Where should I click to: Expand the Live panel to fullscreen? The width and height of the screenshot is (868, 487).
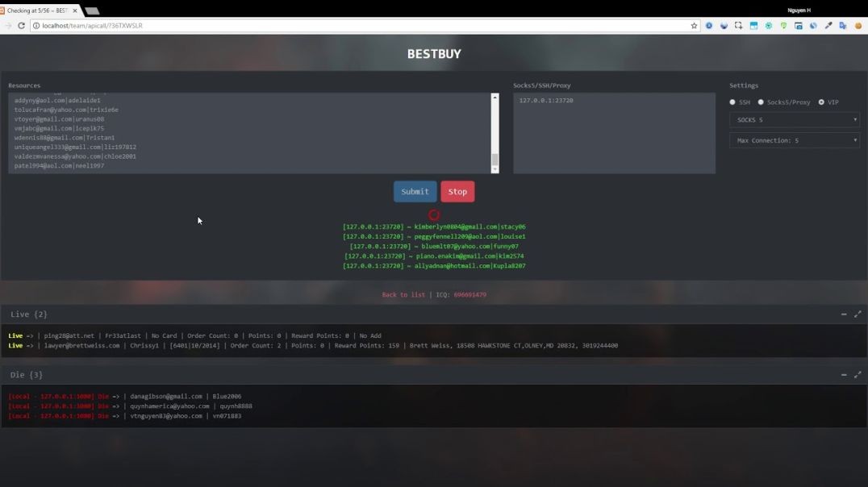click(858, 314)
